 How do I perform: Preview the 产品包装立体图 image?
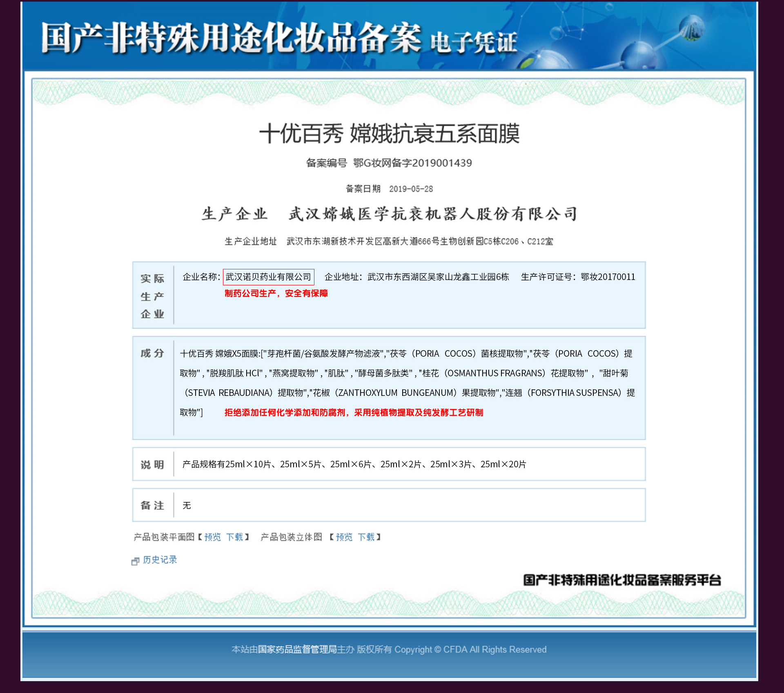(344, 537)
